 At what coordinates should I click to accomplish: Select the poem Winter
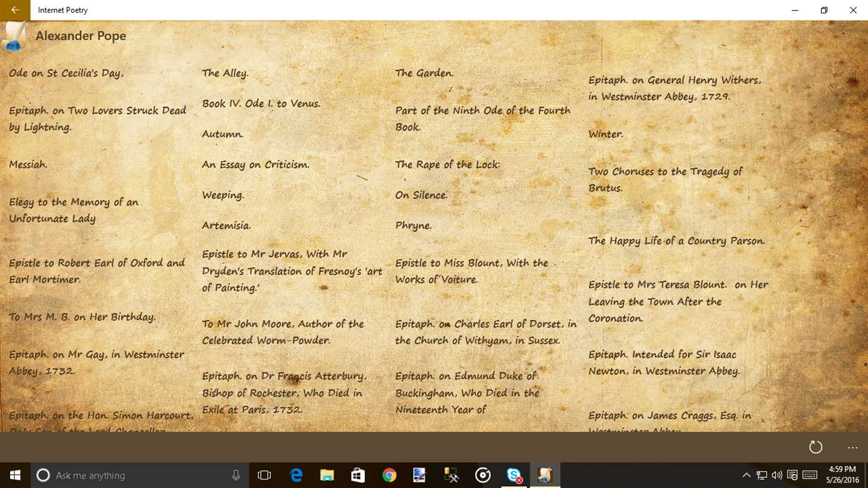click(606, 134)
